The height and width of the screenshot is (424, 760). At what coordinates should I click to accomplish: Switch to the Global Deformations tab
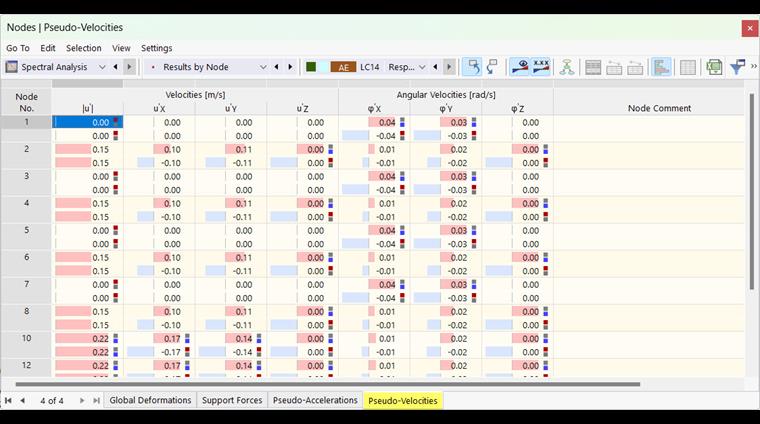click(150, 400)
